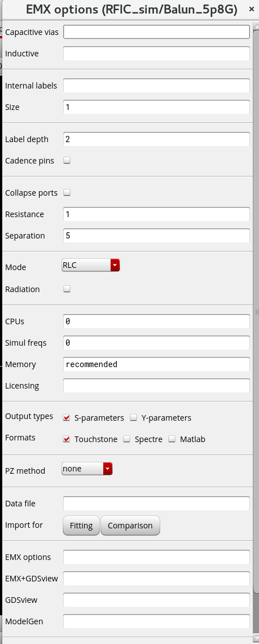This screenshot has height=644, width=259.
Task: Uncheck S-parameters output type
Action: (x=67, y=418)
